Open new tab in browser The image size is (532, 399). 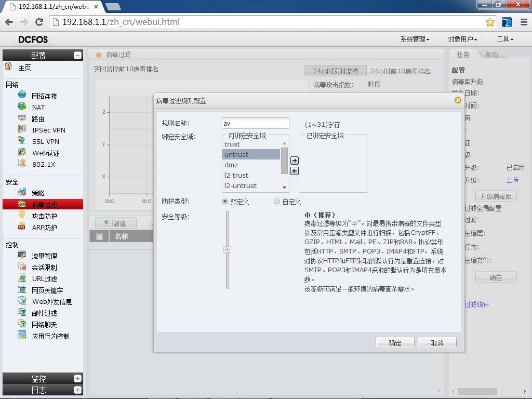pyautogui.click(x=113, y=7)
